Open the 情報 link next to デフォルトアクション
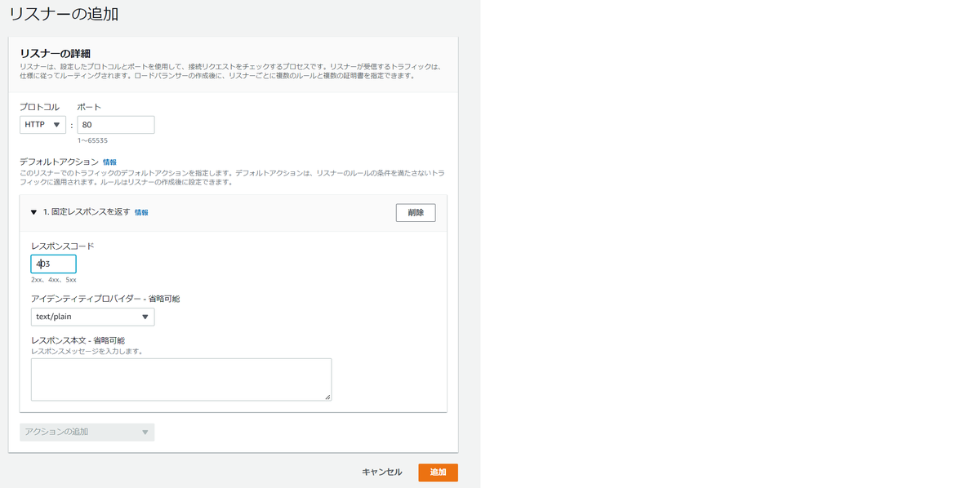The height and width of the screenshot is (488, 980). point(109,162)
